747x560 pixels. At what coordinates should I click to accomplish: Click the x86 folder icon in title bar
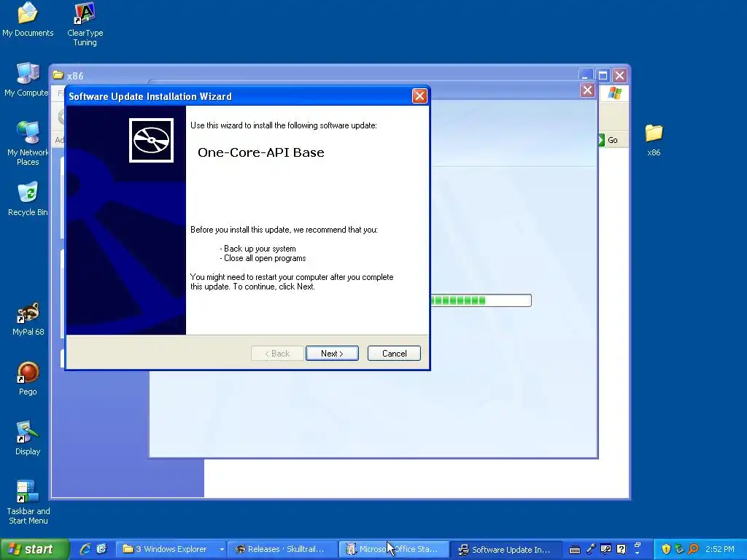click(x=58, y=75)
